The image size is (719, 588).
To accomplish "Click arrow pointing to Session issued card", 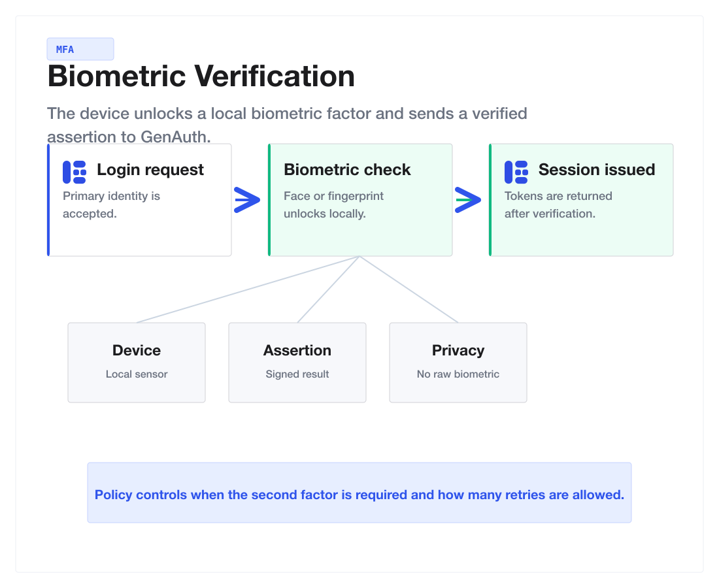I will click(x=468, y=200).
